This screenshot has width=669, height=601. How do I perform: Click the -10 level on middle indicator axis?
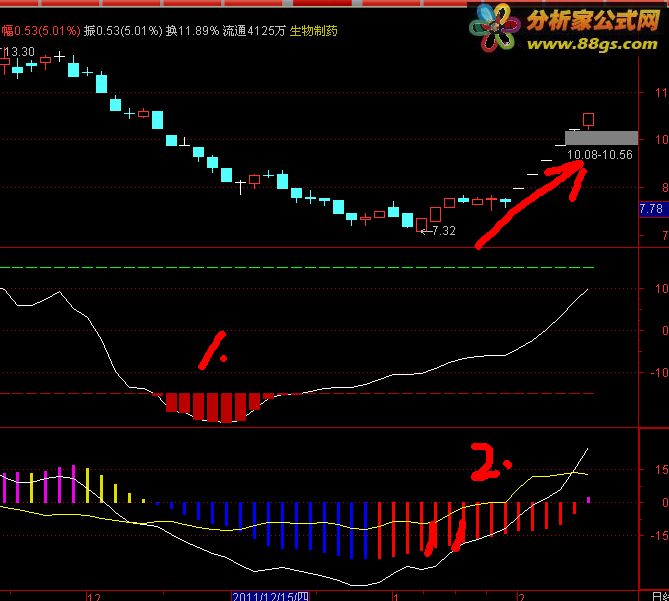(659, 373)
